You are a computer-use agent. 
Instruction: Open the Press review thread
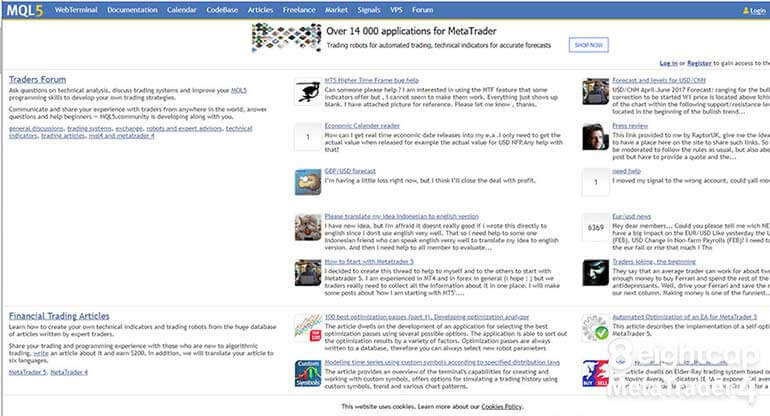(630, 126)
